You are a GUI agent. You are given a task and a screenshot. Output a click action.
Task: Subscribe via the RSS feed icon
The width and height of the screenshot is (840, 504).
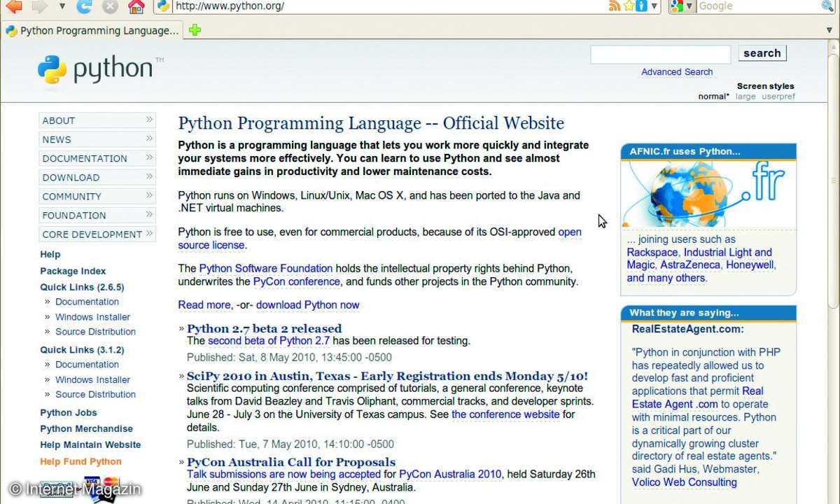(615, 6)
